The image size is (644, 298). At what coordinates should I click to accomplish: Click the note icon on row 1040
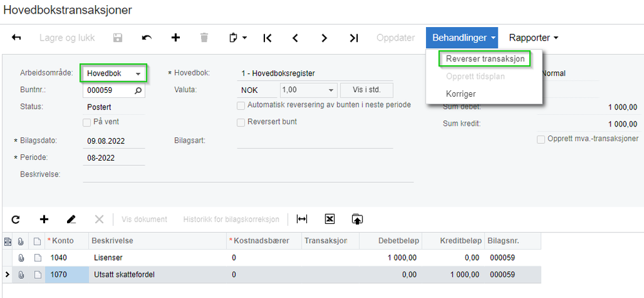click(37, 258)
